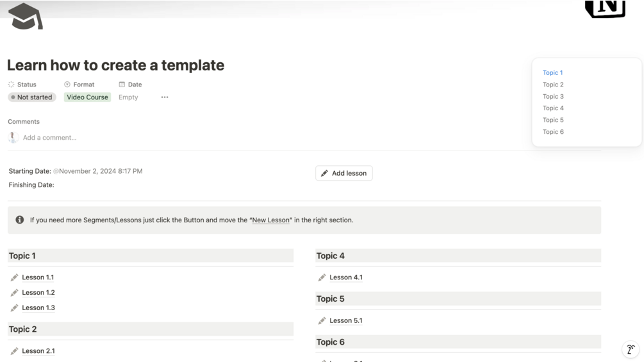This screenshot has width=644, height=362.
Task: Open the Lesson 2.1 page link
Action: point(38,351)
